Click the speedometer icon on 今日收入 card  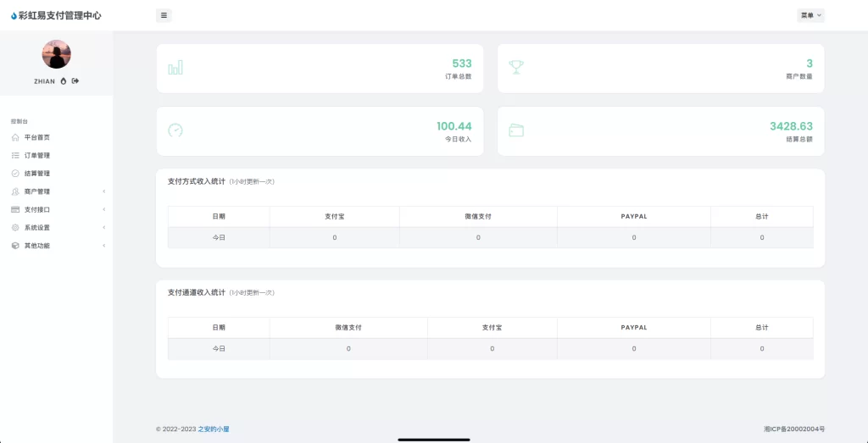pyautogui.click(x=175, y=130)
